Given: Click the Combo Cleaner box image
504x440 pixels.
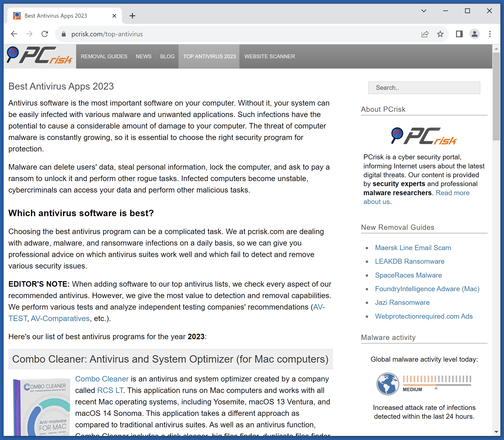Looking at the screenshot, I should click(x=41, y=408).
